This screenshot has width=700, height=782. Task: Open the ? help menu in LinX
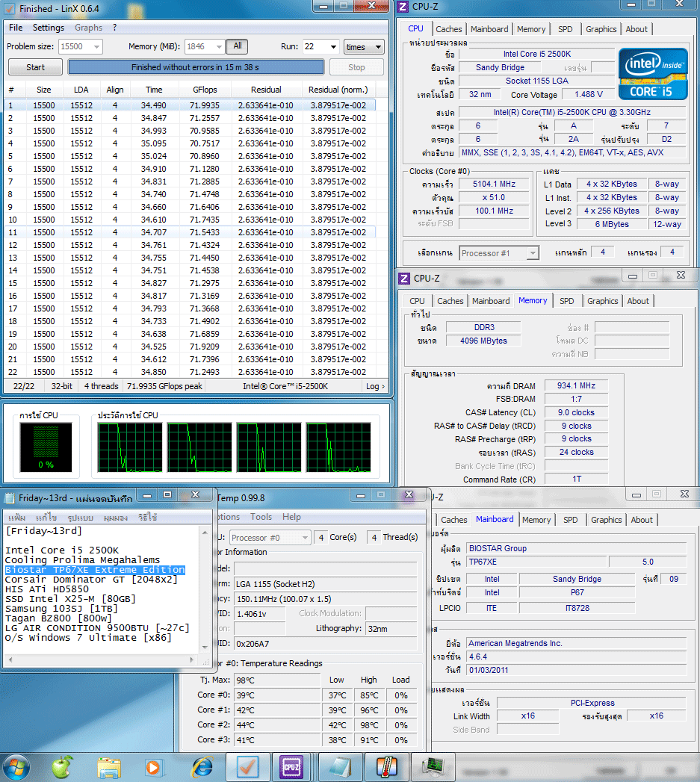pyautogui.click(x=114, y=28)
